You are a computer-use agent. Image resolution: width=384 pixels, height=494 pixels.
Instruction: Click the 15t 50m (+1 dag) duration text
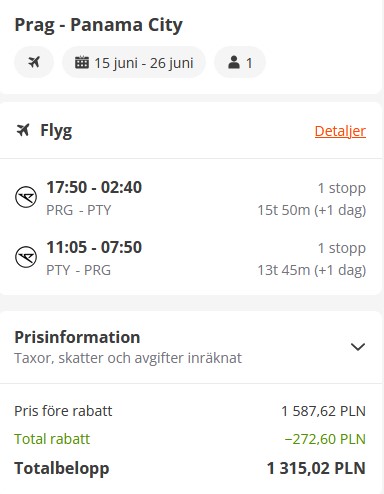tap(312, 210)
